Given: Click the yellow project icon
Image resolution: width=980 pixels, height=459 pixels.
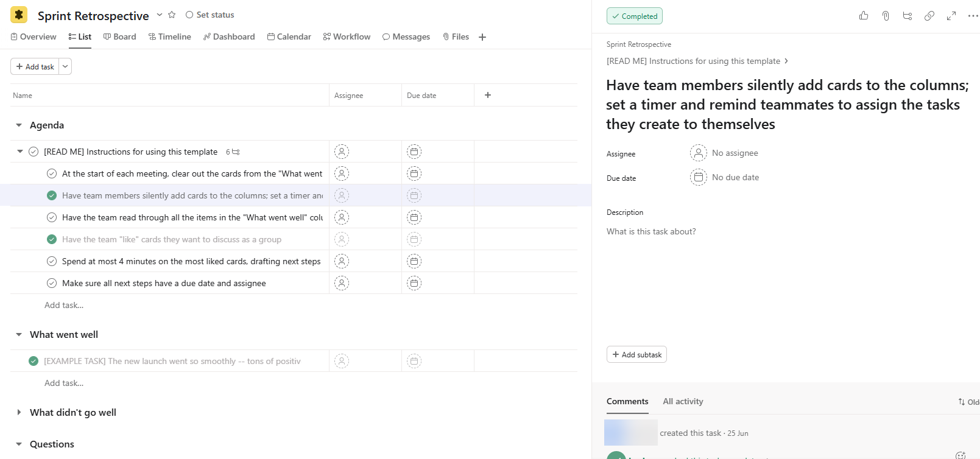Looking at the screenshot, I should coord(19,15).
